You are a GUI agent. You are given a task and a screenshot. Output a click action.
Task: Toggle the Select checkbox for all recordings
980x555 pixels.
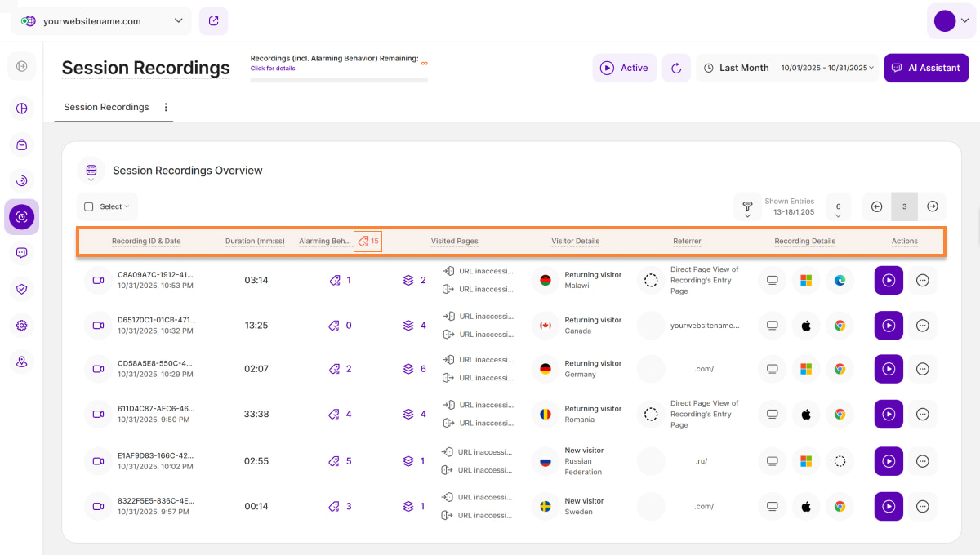click(89, 207)
